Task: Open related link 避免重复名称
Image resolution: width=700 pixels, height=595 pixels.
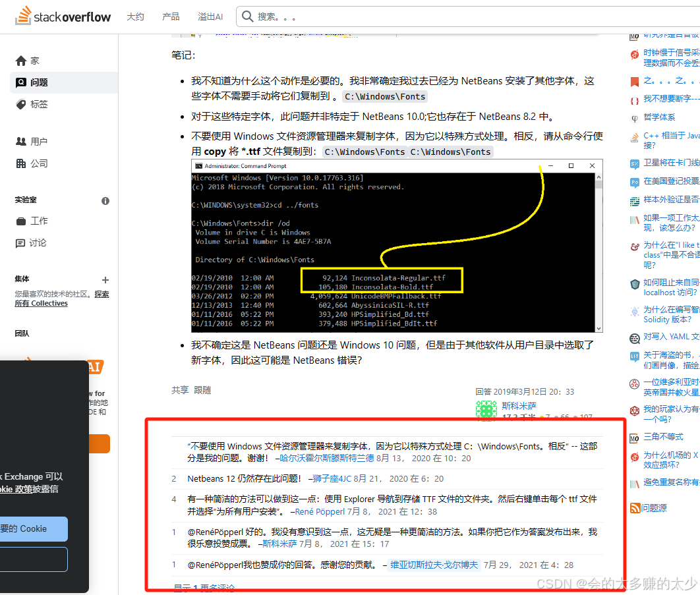Action: tap(672, 482)
